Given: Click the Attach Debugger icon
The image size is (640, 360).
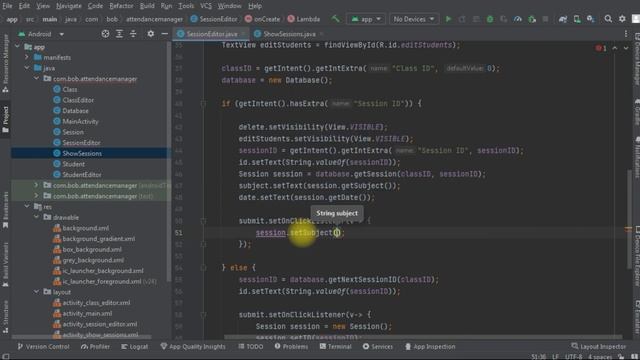Looking at the screenshot, I should [x=531, y=19].
